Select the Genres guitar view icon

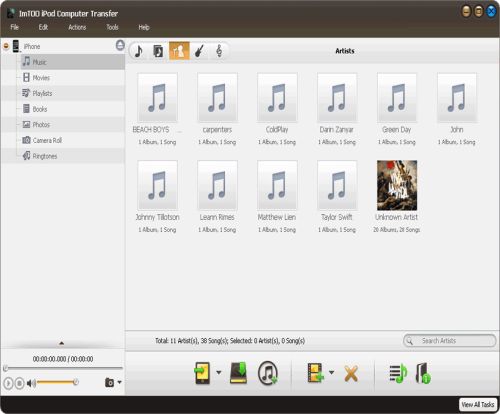(x=199, y=51)
